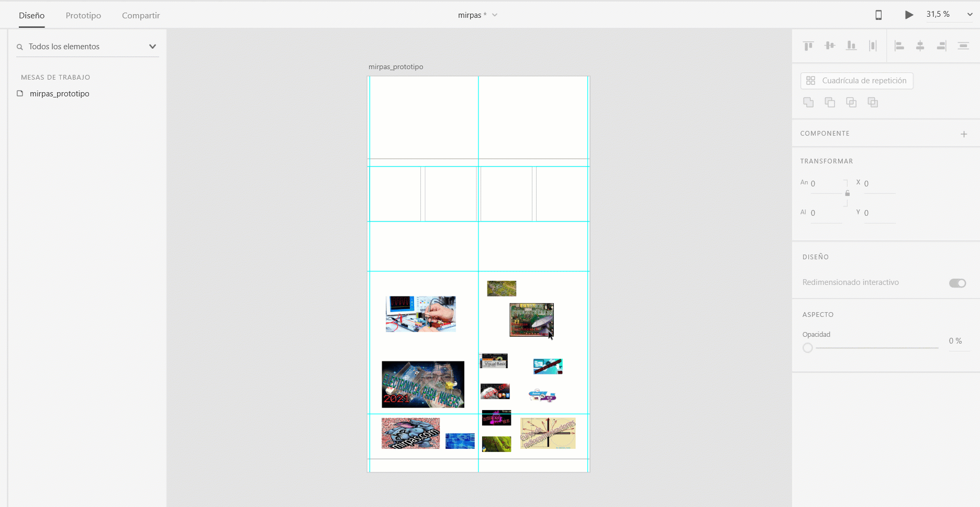
Task: Add a component with plus button
Action: (963, 134)
